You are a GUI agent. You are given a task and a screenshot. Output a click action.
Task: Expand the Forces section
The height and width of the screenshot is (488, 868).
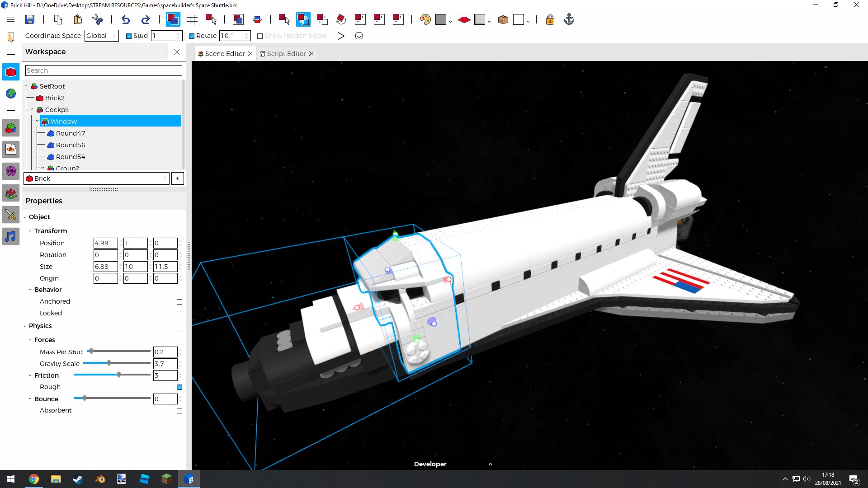tap(30, 339)
